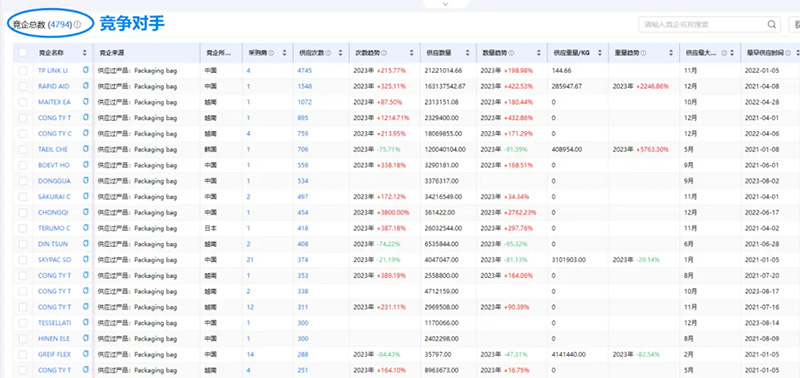800x378 pixels.
Task: Check the SKYPAC SO row checkbox
Action: [x=23, y=260]
